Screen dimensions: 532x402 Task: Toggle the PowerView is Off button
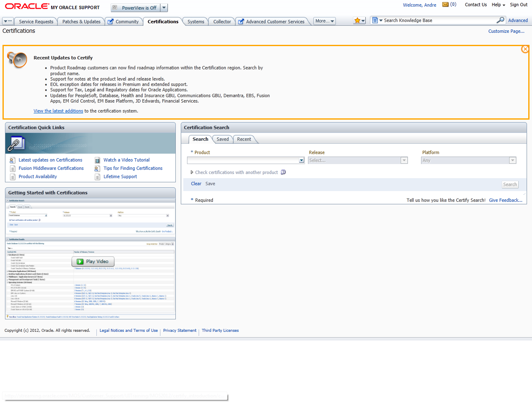[135, 8]
